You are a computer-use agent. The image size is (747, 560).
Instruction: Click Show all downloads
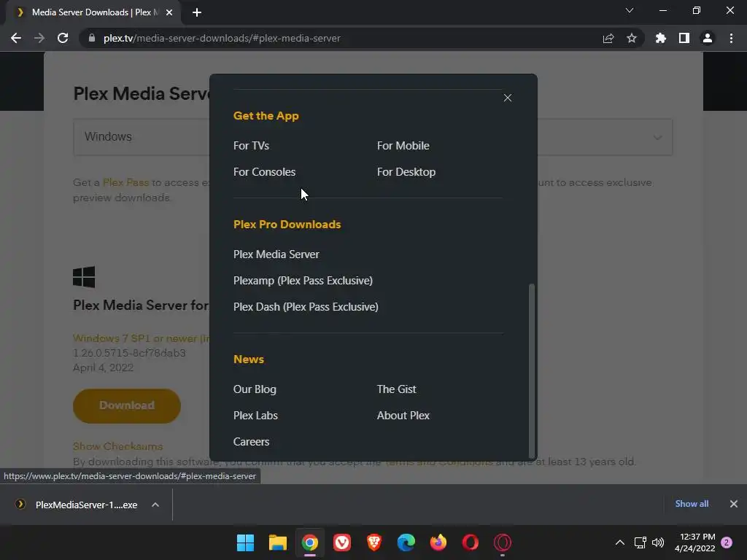click(692, 504)
